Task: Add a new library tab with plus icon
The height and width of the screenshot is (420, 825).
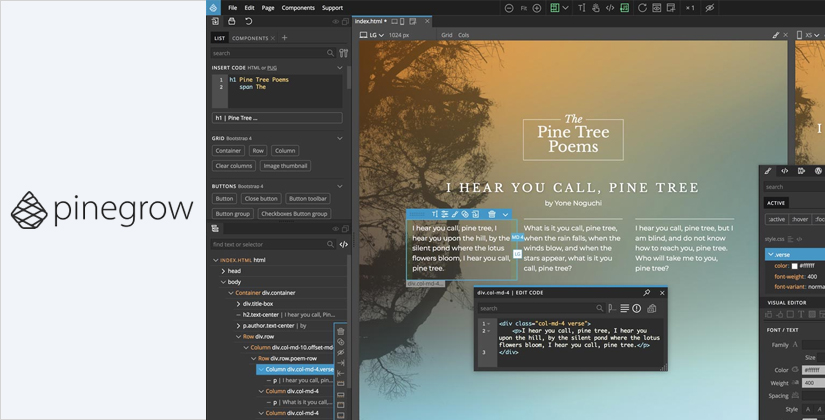Action: tap(284, 38)
